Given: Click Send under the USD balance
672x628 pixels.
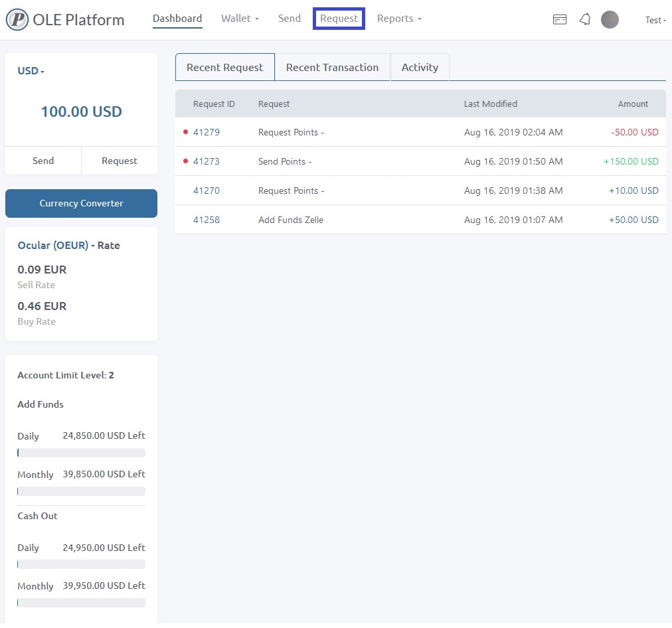Looking at the screenshot, I should 43,161.
